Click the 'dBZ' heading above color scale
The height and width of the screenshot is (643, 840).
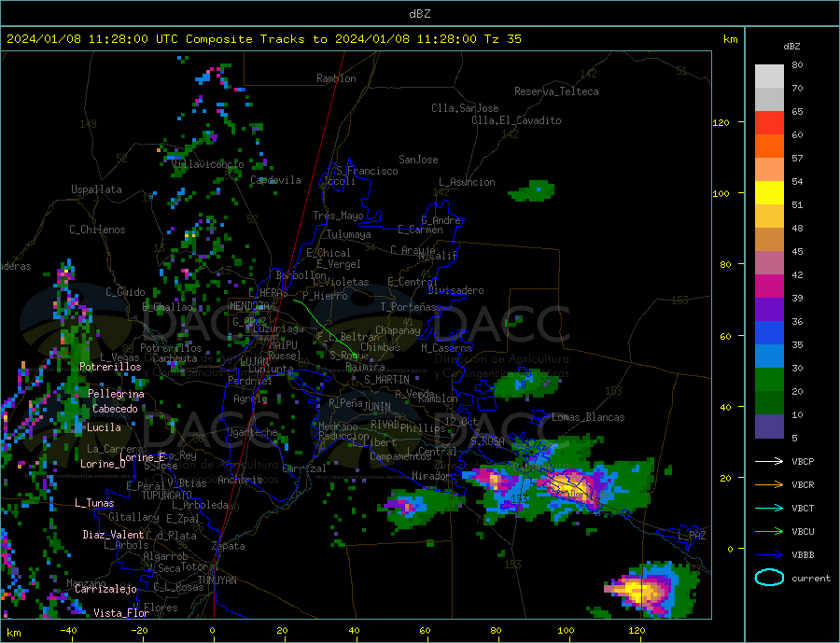coord(791,47)
